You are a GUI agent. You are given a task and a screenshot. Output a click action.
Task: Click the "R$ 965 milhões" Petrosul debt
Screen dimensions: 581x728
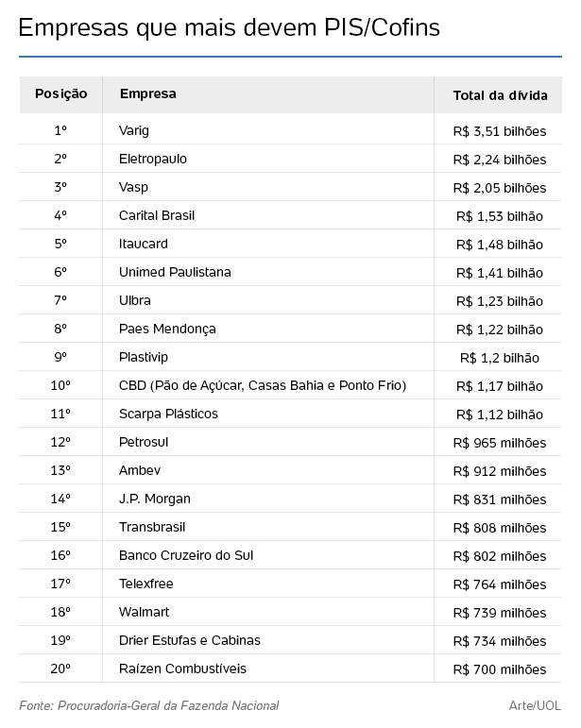click(500, 442)
